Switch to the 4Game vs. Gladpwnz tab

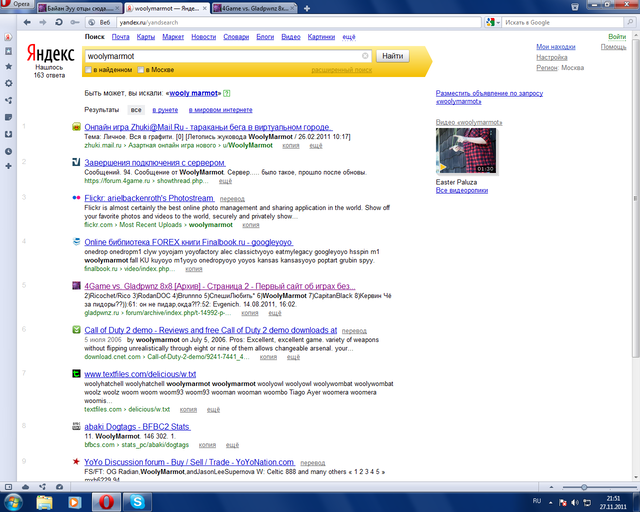254,8
